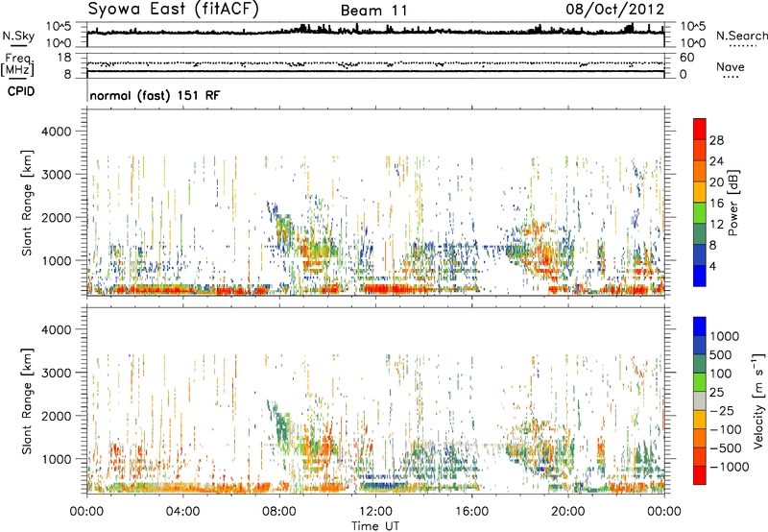The width and height of the screenshot is (768, 532).
Task: Click the 'Freq. [MHz]' axis label
Action: [x=17, y=65]
